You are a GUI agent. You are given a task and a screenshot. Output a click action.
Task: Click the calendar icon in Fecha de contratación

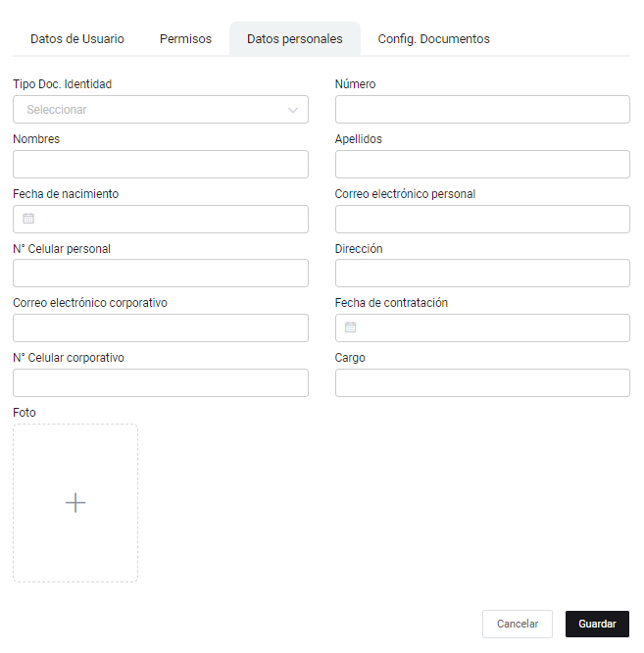coord(351,327)
